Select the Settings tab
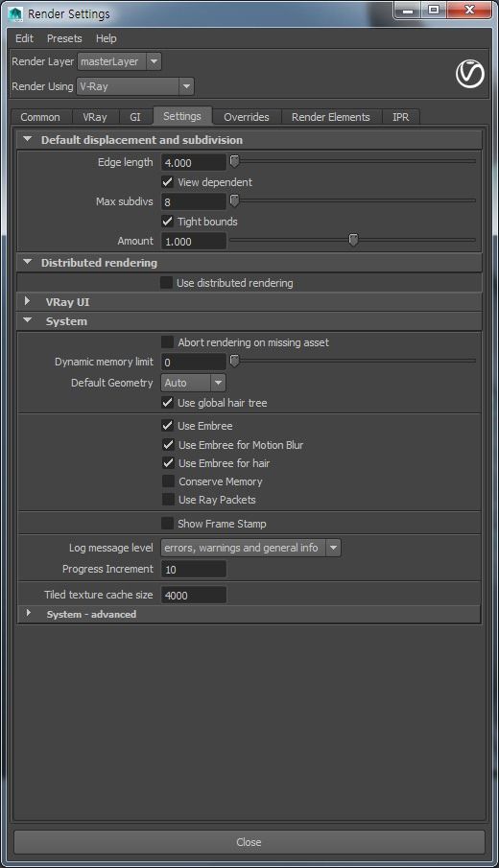 click(x=182, y=116)
